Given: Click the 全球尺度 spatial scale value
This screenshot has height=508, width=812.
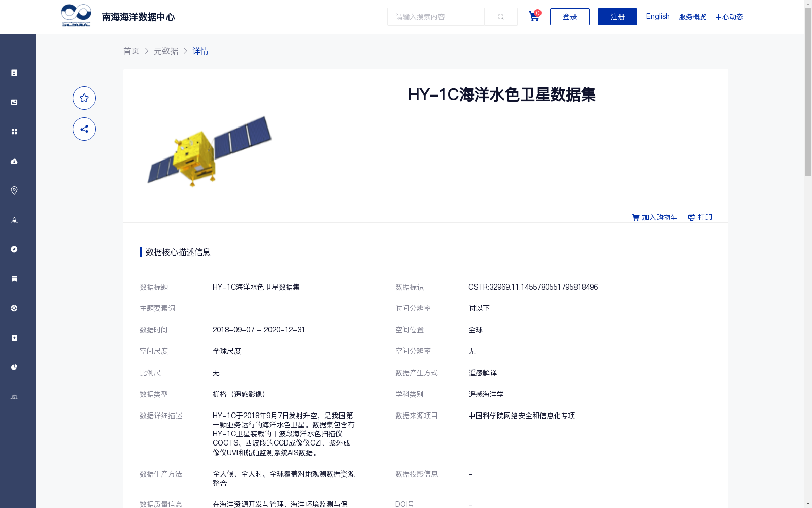Looking at the screenshot, I should (x=227, y=351).
